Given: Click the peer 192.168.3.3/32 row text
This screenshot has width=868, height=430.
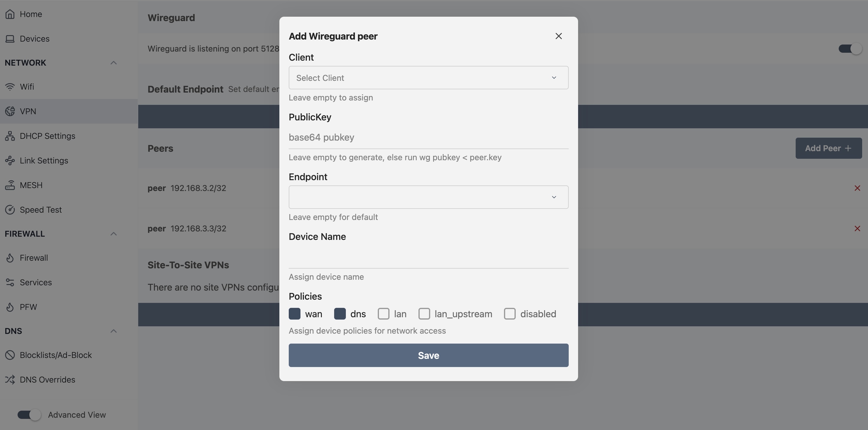Looking at the screenshot, I should pos(187,228).
